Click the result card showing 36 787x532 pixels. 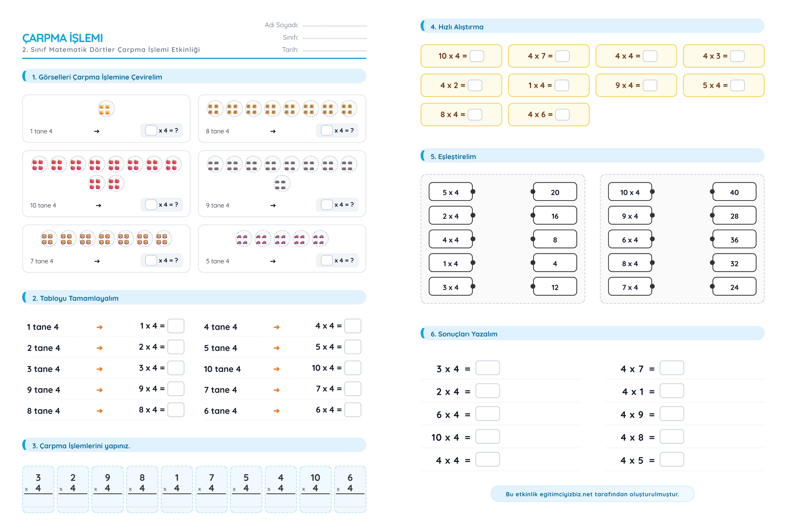coord(734,239)
